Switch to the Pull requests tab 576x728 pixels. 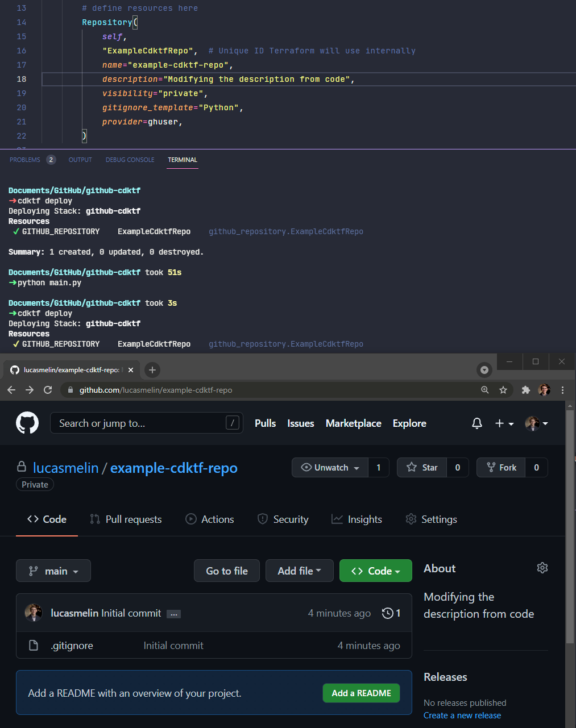126,519
